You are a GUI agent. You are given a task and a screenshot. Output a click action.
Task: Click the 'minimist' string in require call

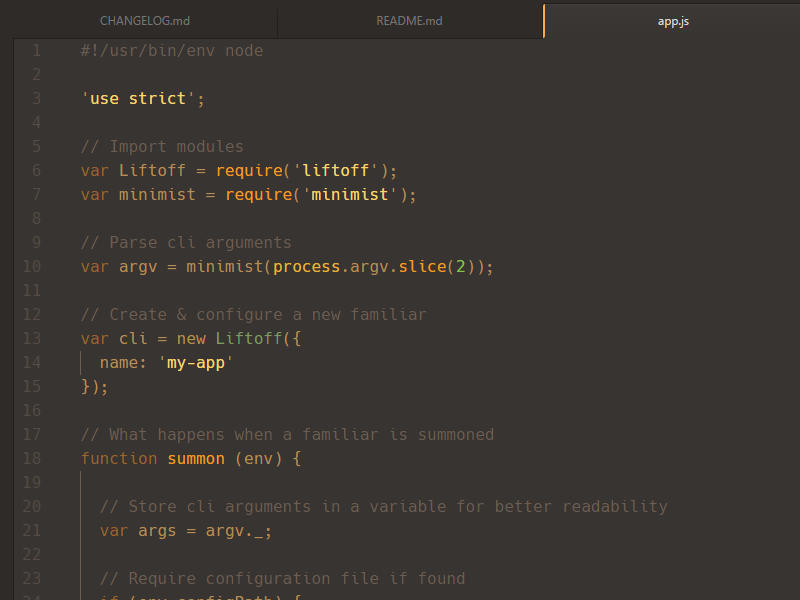349,194
